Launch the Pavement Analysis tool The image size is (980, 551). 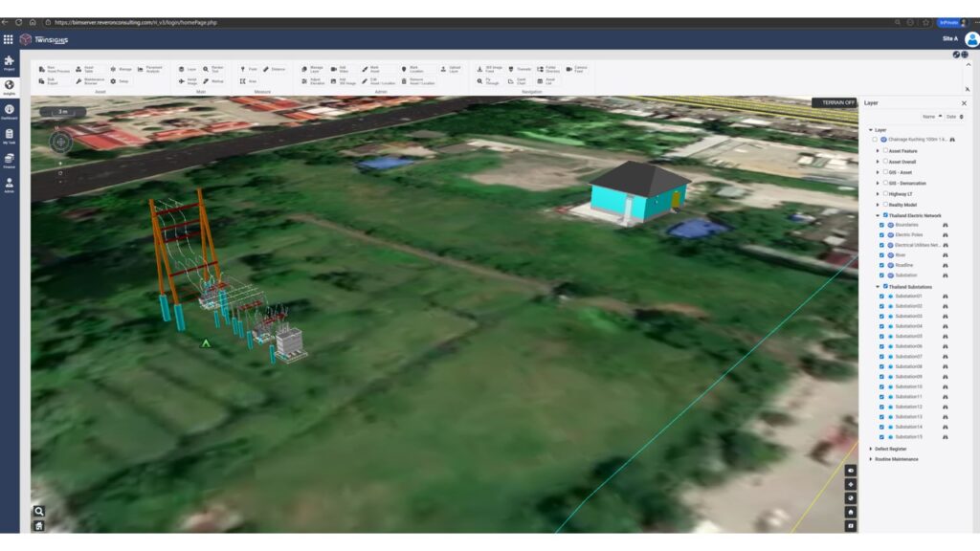click(x=147, y=67)
